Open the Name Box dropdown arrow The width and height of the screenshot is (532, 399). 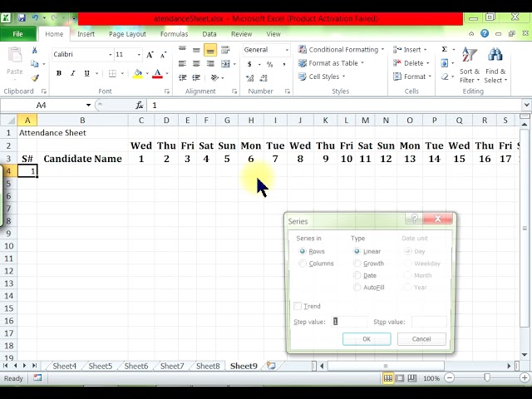[x=88, y=106]
